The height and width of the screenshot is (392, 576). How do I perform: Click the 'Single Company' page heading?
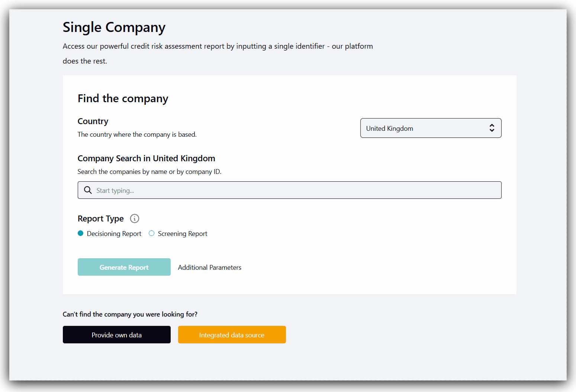pyautogui.click(x=114, y=27)
